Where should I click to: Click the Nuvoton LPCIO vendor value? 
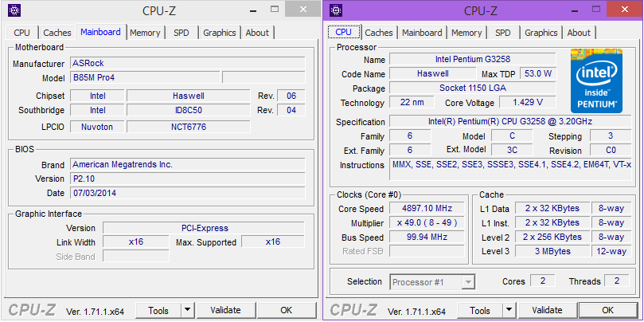click(97, 127)
